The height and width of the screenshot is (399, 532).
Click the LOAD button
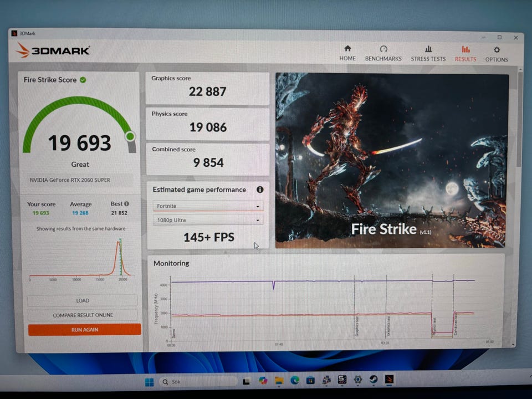83,300
